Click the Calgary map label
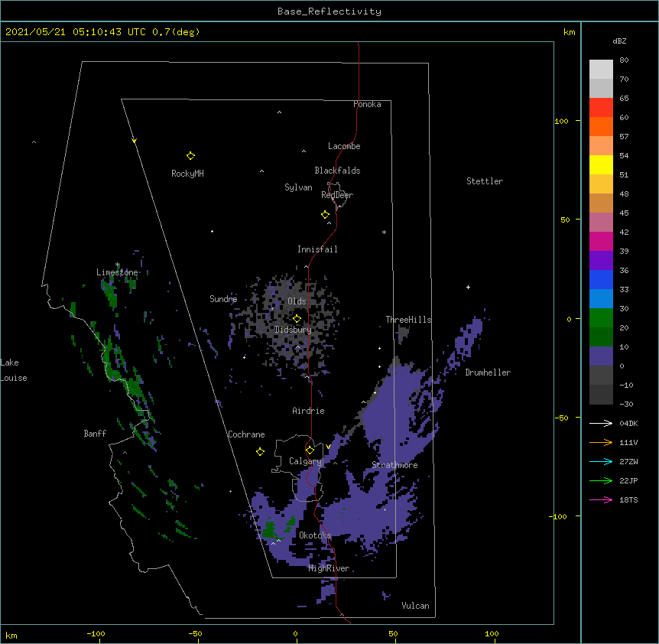This screenshot has height=644, width=659. pos(305,461)
